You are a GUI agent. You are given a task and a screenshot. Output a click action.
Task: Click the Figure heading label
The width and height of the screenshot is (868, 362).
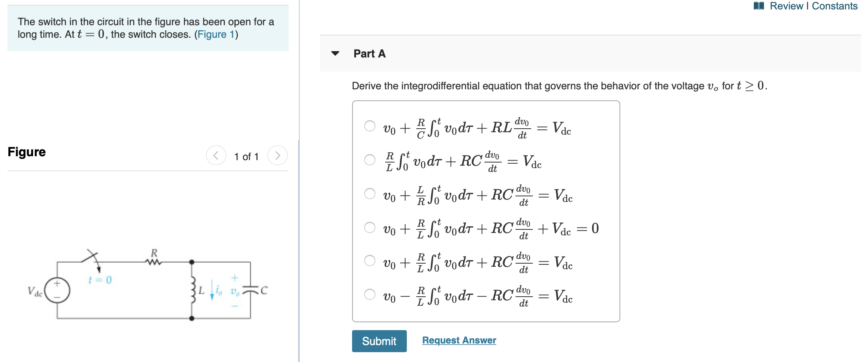click(26, 152)
